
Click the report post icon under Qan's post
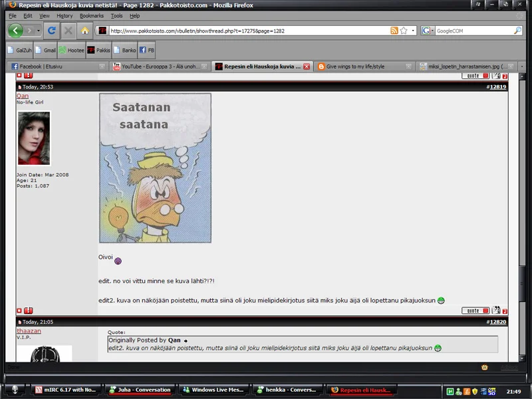pyautogui.click(x=29, y=311)
